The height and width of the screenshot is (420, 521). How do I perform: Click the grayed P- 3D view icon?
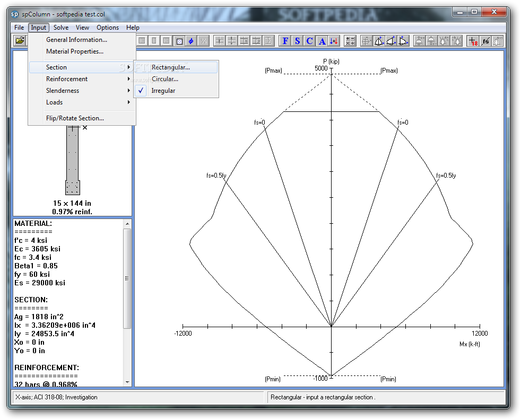tap(432, 41)
